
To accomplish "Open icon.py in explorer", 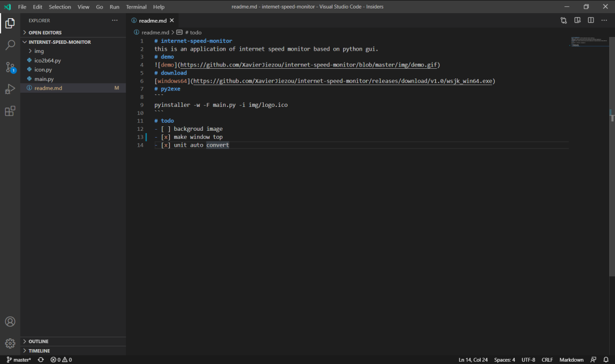I will tap(73, 69).
